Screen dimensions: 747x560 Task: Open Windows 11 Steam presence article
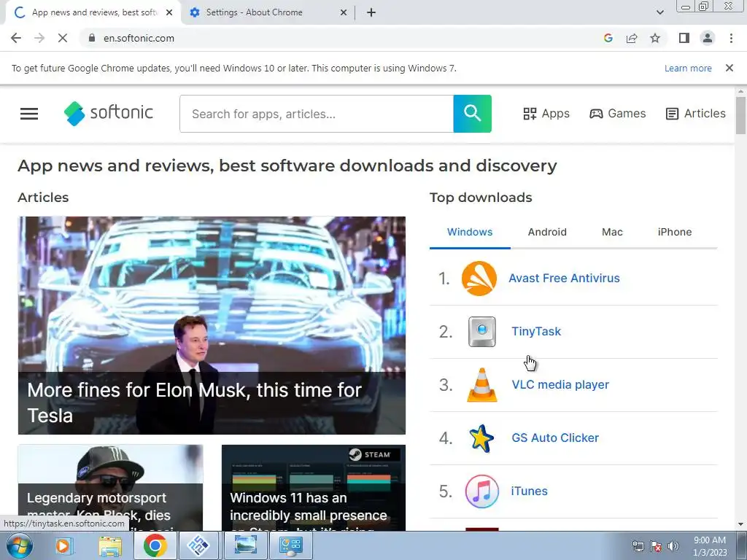coord(314,488)
